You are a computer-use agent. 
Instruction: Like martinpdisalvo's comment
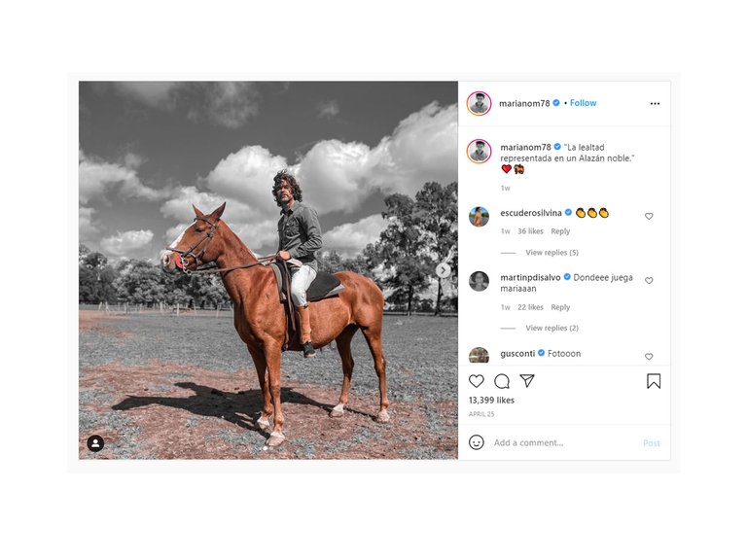click(x=649, y=280)
